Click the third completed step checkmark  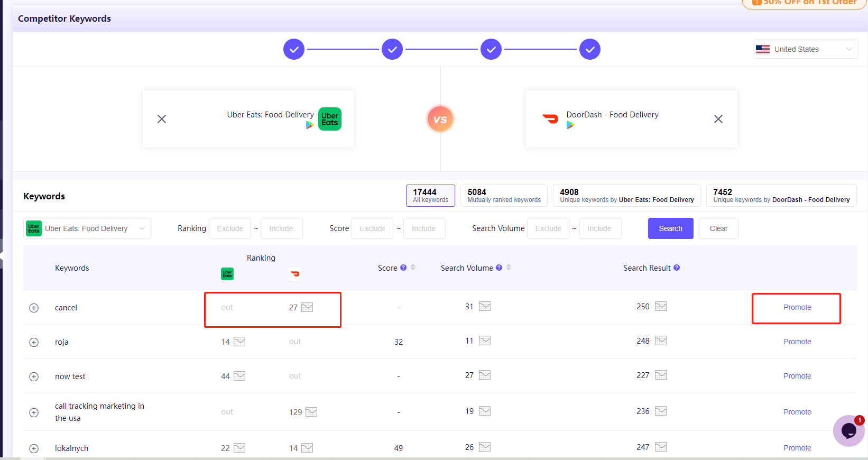coord(491,49)
